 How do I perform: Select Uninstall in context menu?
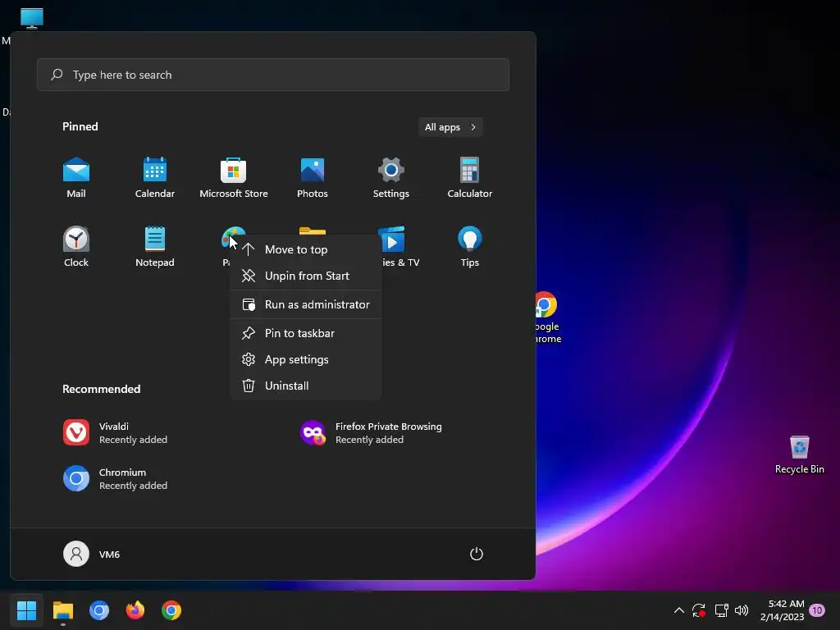(x=306, y=386)
